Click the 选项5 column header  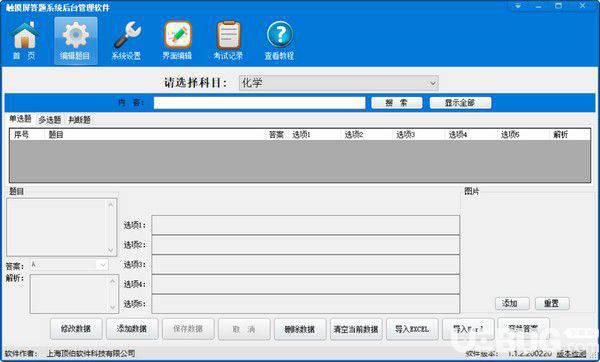pos(510,135)
